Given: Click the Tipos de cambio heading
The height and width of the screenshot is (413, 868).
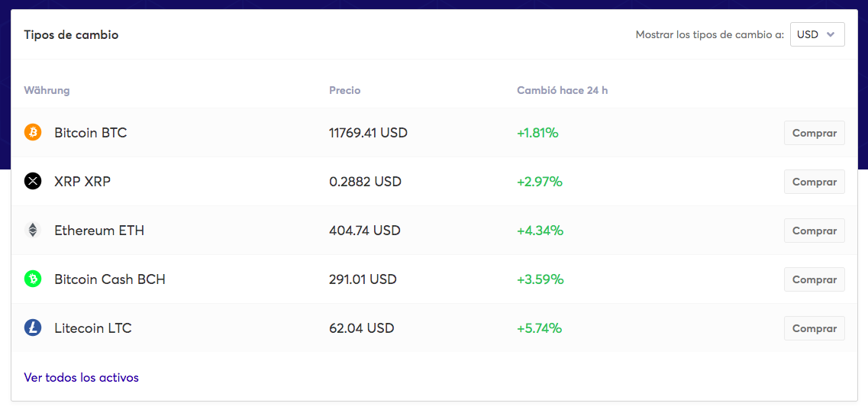Looking at the screenshot, I should 71,35.
